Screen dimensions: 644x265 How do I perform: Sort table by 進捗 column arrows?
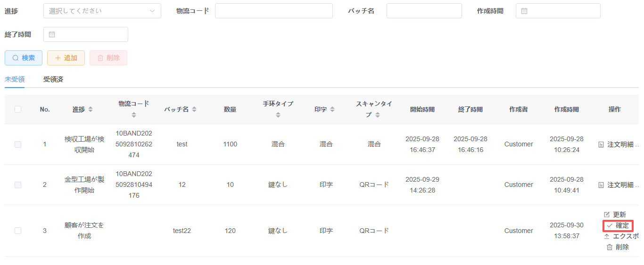(91, 109)
